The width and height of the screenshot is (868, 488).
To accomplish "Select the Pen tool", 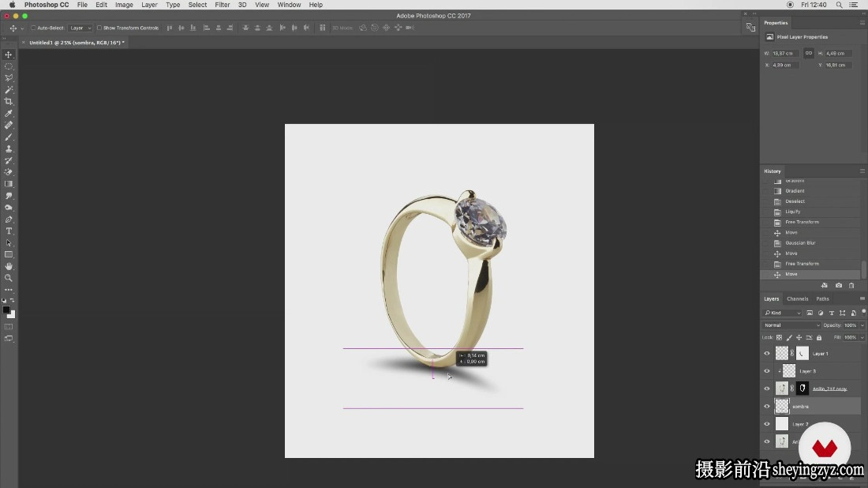I will coord(9,220).
